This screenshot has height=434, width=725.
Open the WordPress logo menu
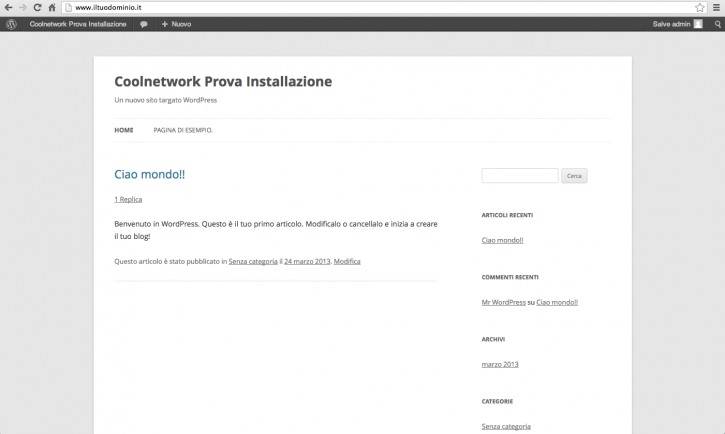tap(11, 24)
